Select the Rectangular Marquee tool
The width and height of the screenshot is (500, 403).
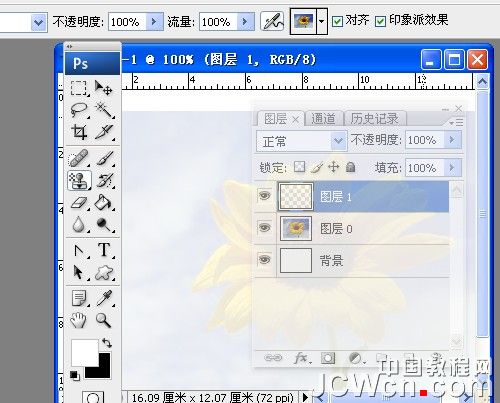79,88
